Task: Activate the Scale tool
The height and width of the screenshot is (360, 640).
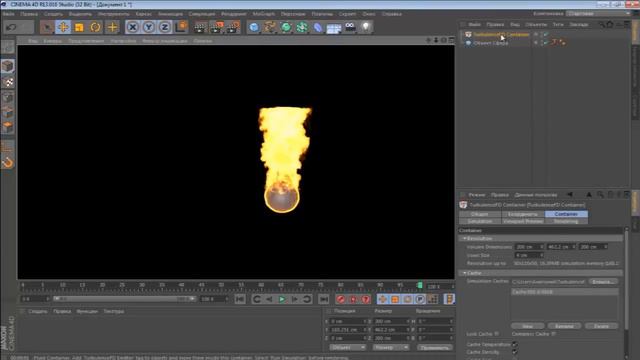Action: point(79,27)
